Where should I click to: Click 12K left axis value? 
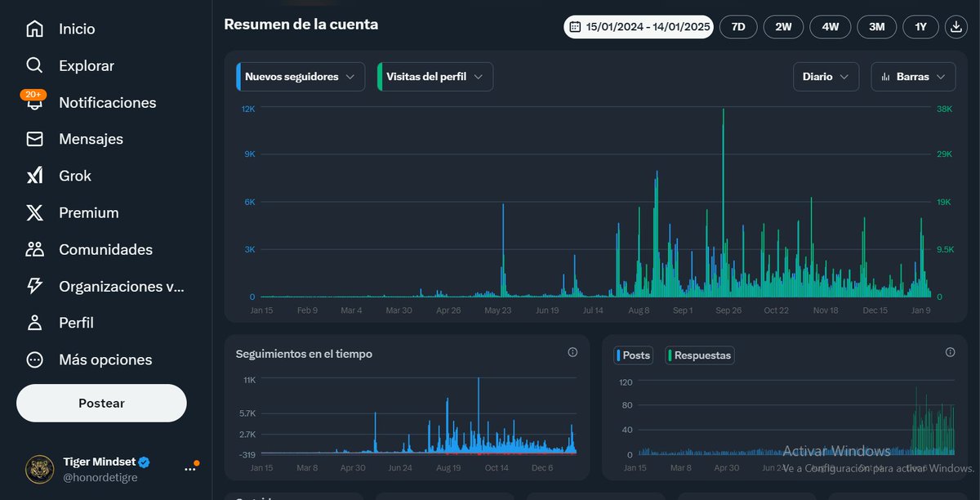(x=250, y=109)
